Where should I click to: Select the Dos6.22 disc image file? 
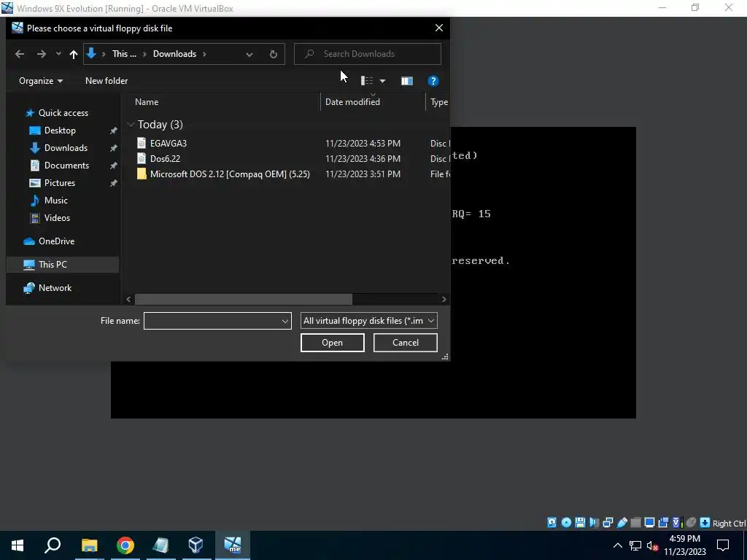click(x=165, y=158)
